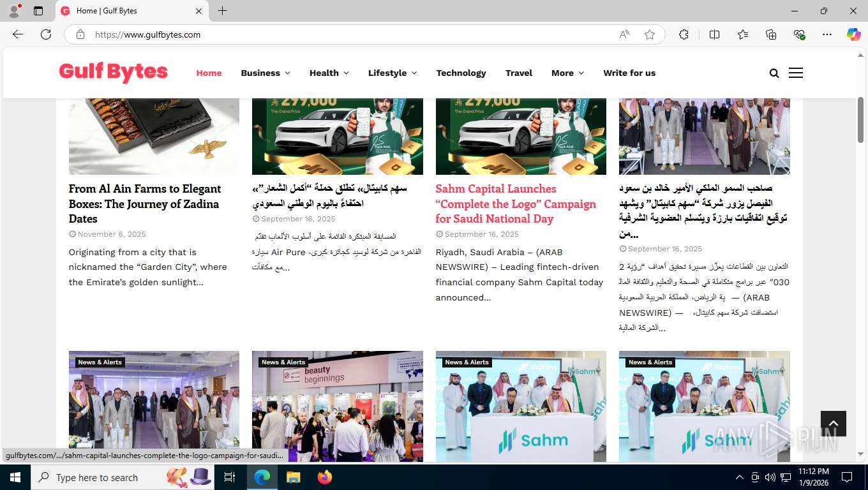
Task: Open Arabic headline سهم كابيتال تطلق حملة
Action: coord(329,197)
